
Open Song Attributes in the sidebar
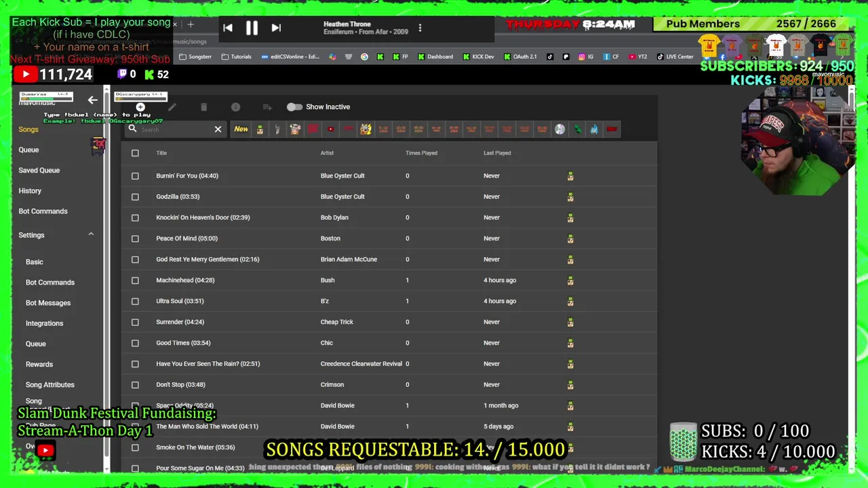click(50, 385)
